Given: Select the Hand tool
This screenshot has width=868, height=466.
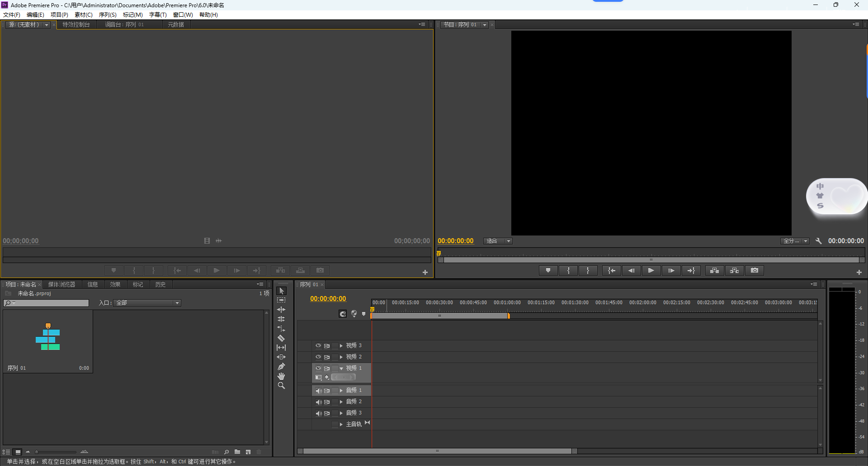Looking at the screenshot, I should pos(281,376).
